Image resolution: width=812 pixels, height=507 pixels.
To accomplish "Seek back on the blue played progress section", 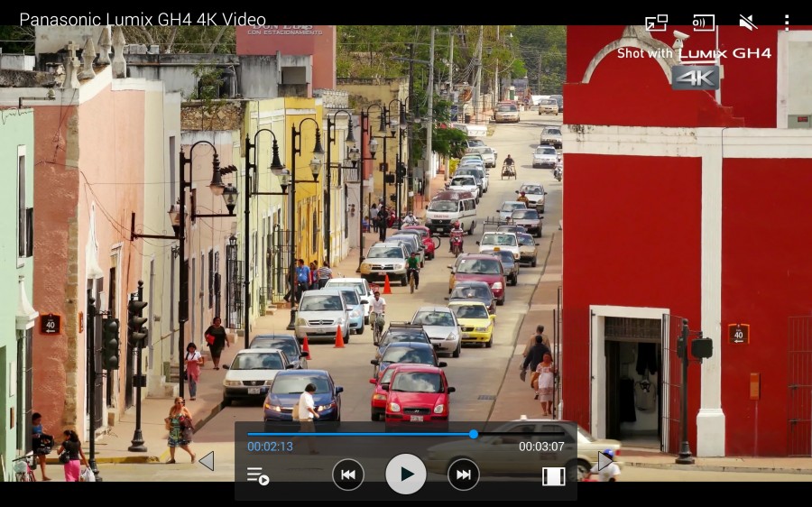I will [x=361, y=434].
